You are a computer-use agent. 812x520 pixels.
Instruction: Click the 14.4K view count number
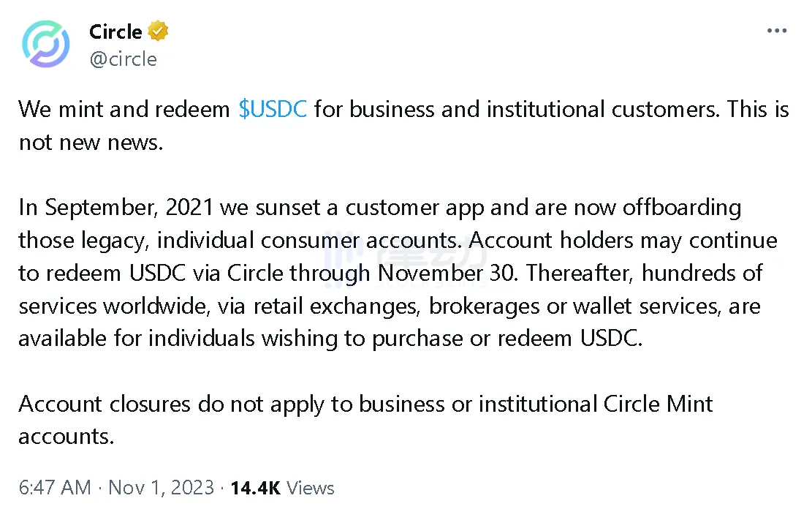pyautogui.click(x=255, y=488)
